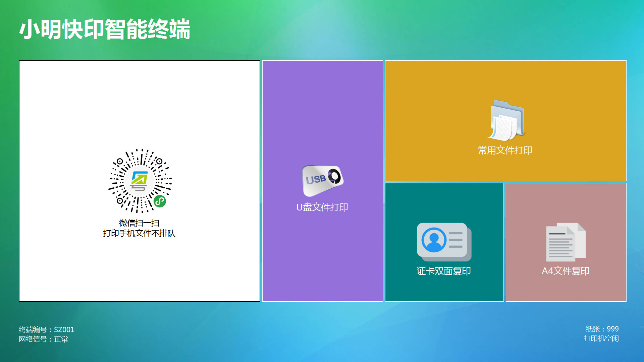Open 常用文件打印 label
Screen dimensions: 644x362
505,150
